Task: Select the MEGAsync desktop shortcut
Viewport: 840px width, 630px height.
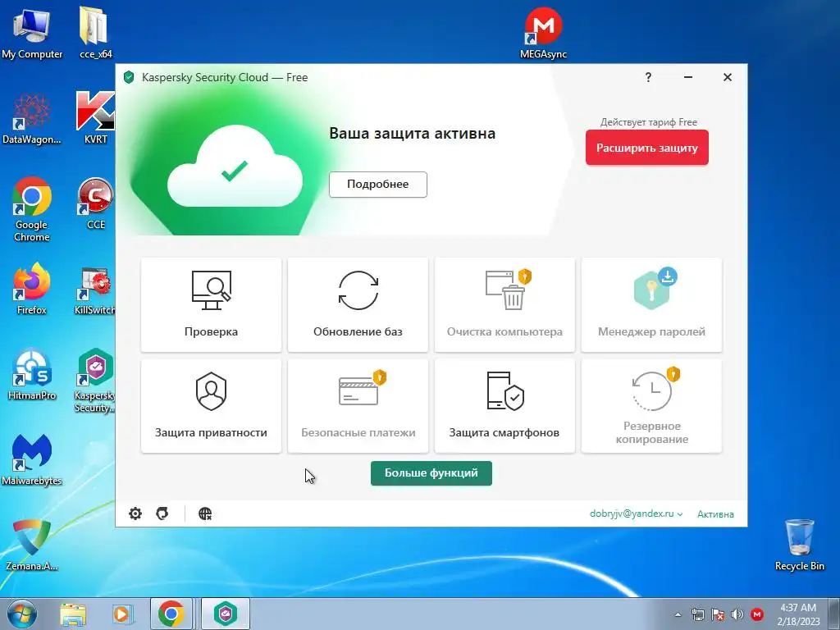Action: coord(543,33)
